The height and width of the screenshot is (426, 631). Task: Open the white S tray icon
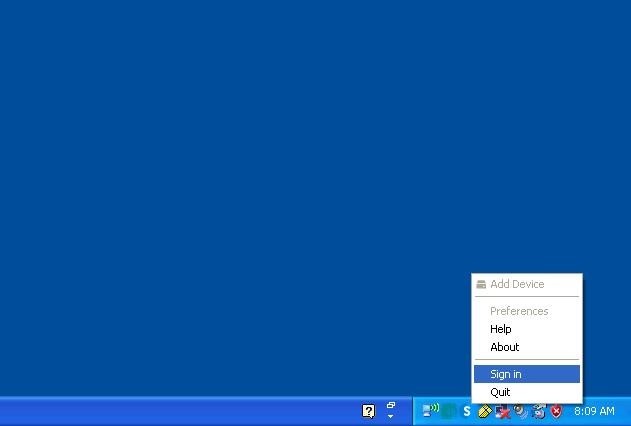pos(466,411)
